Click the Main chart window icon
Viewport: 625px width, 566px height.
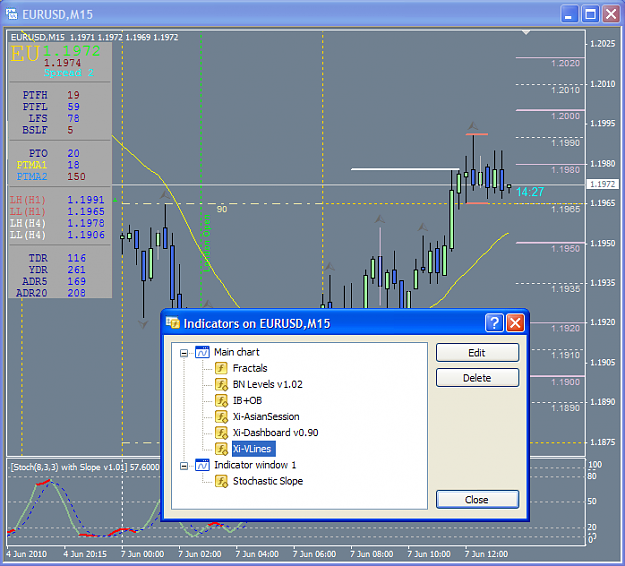coord(202,352)
